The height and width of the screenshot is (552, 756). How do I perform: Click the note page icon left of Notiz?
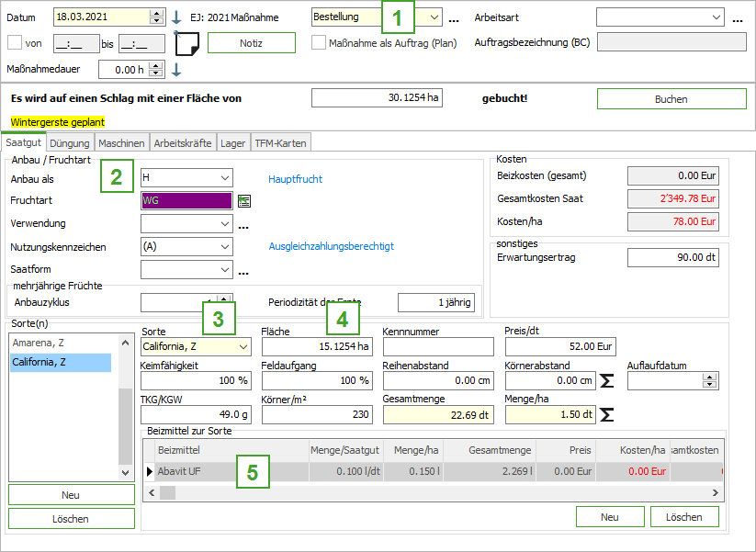tap(187, 43)
